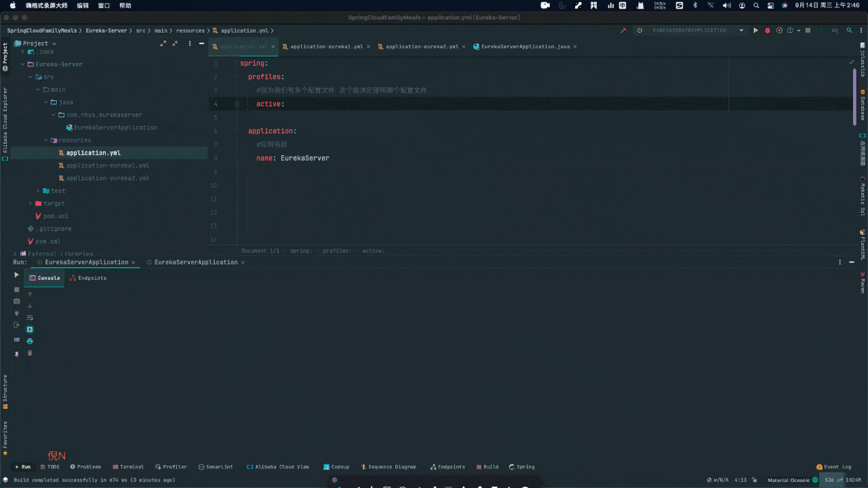Image resolution: width=868 pixels, height=488 pixels.
Task: Move up the stack trace in console
Action: [x=30, y=294]
